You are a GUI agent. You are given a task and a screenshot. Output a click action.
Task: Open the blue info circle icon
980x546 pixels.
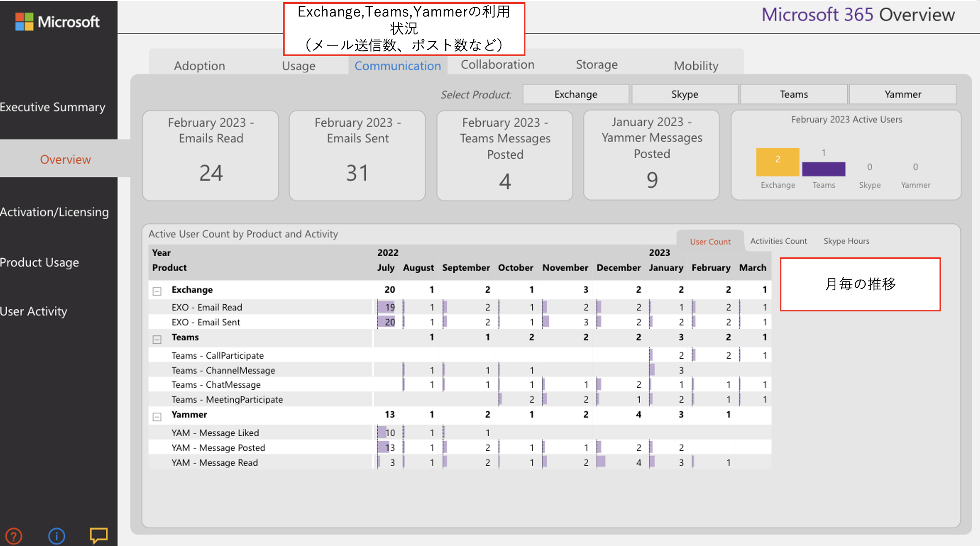[x=57, y=536]
